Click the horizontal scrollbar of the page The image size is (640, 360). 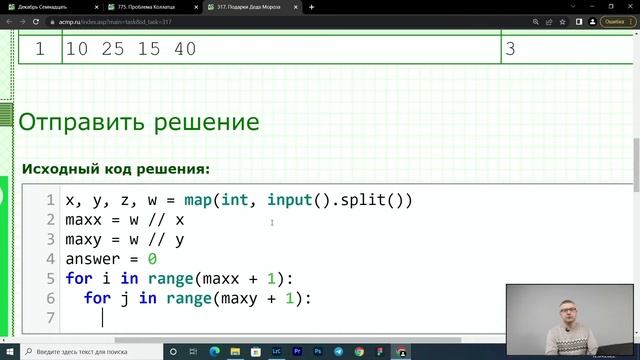click(288, 340)
